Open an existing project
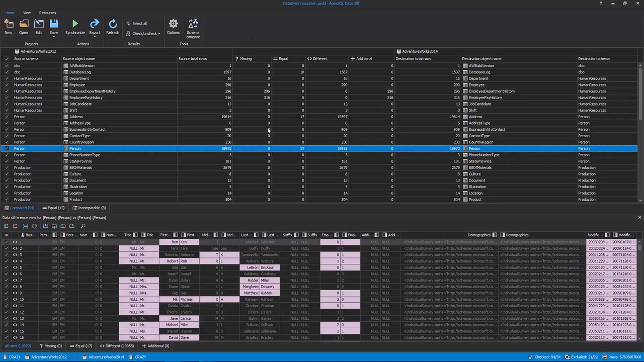Image resolution: width=644 pixels, height=362 pixels. pyautogui.click(x=23, y=26)
